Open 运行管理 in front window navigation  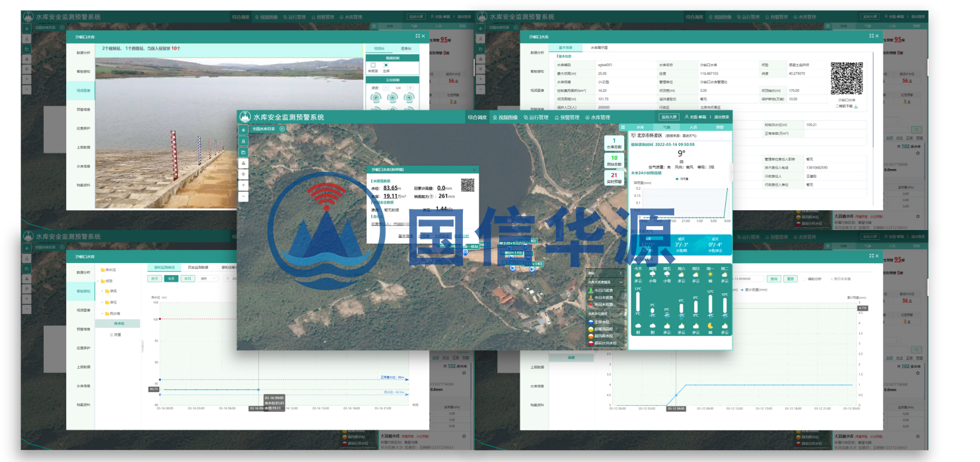[536, 117]
